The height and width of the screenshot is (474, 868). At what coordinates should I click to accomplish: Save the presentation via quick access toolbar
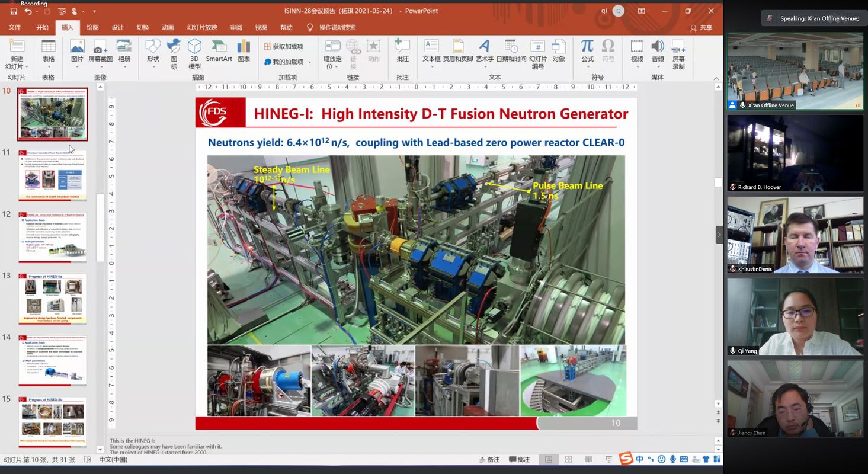tap(14, 11)
